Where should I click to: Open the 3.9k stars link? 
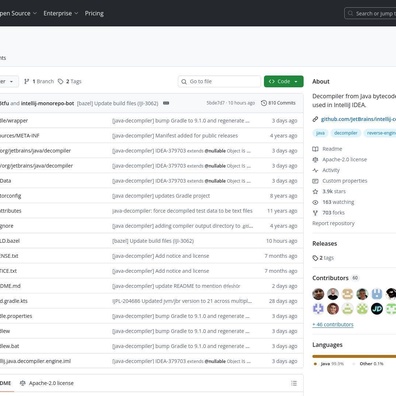[x=334, y=191]
